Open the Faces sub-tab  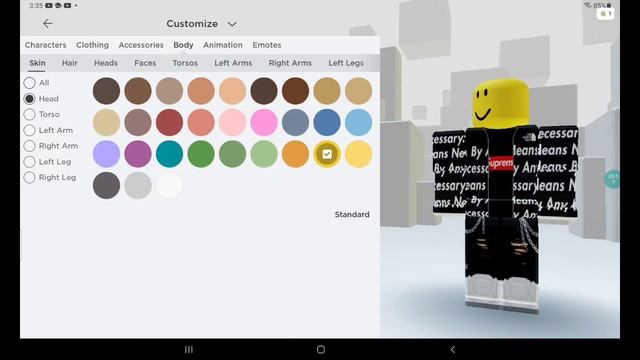(x=145, y=63)
